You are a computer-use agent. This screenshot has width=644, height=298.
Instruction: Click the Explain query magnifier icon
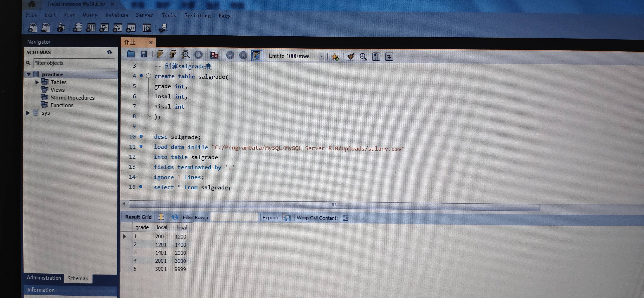[x=185, y=55]
